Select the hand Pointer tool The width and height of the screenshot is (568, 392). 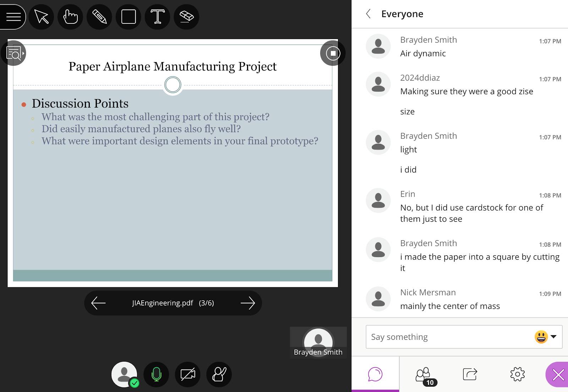click(70, 17)
